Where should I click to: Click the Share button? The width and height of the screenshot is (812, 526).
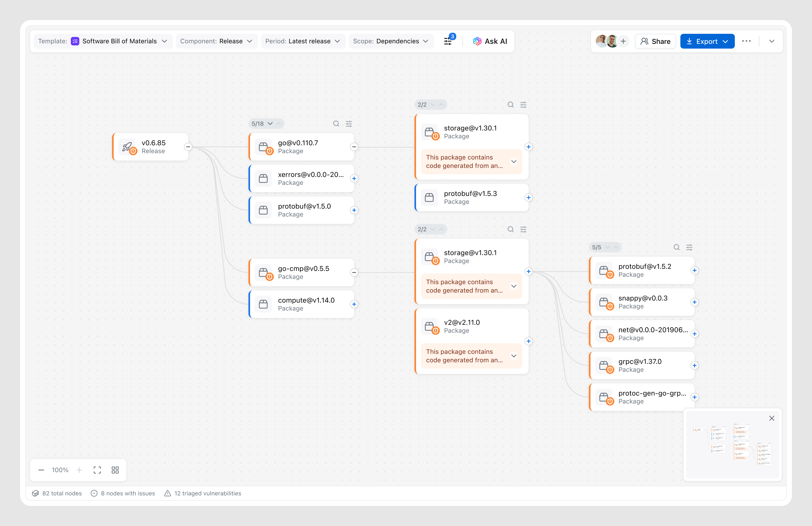(x=656, y=41)
